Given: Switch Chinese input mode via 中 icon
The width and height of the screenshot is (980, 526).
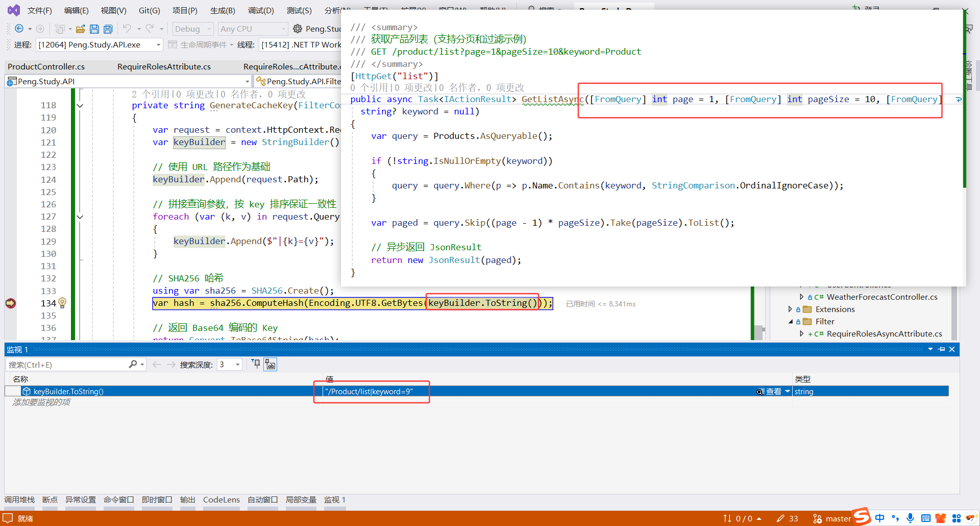Looking at the screenshot, I should [x=879, y=518].
